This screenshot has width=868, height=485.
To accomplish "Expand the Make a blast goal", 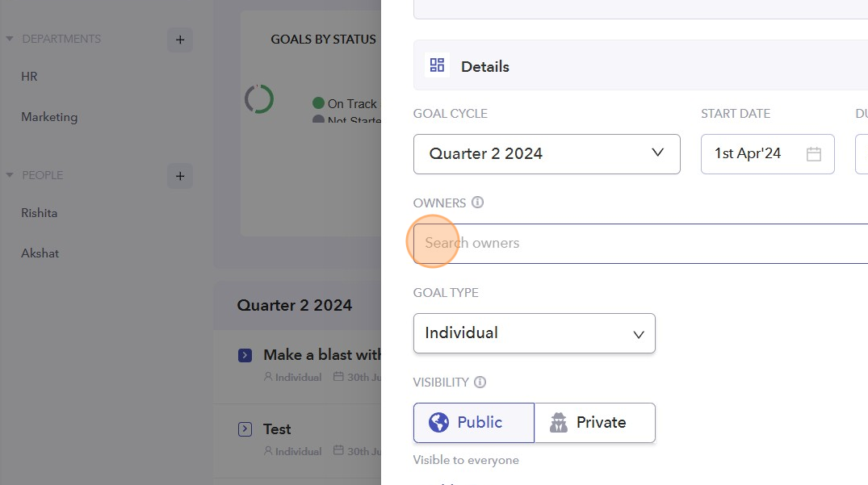I will point(245,355).
